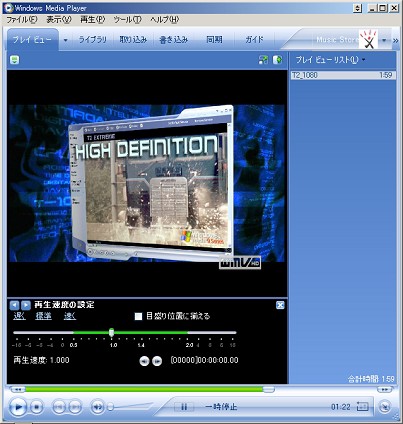Switch to the ガイド tab
403x424 pixels.
pos(254,40)
